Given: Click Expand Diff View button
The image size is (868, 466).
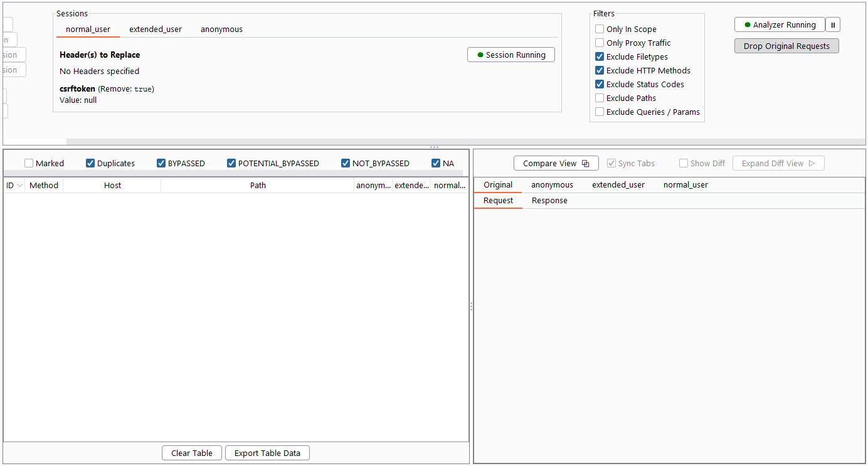Looking at the screenshot, I should click(x=778, y=164).
